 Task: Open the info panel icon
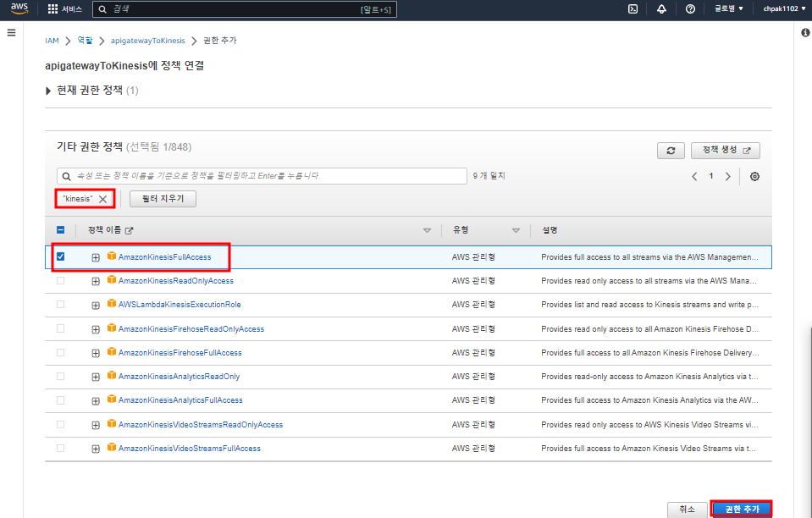tap(805, 33)
